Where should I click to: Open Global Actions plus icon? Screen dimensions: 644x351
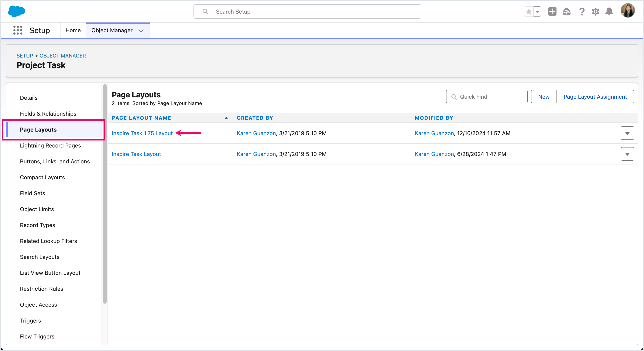(x=552, y=11)
